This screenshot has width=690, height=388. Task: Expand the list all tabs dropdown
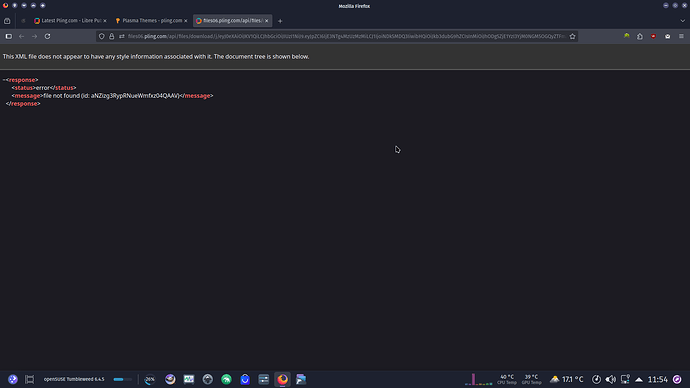pos(683,21)
